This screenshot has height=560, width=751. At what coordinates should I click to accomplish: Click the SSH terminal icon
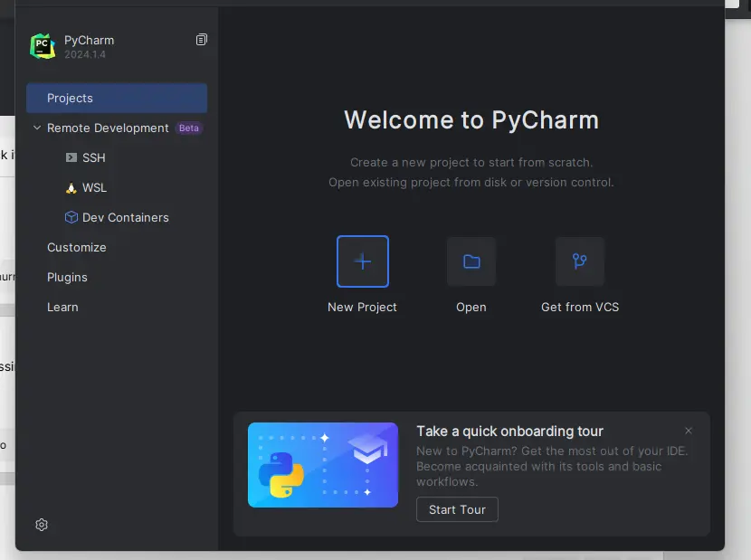71,157
